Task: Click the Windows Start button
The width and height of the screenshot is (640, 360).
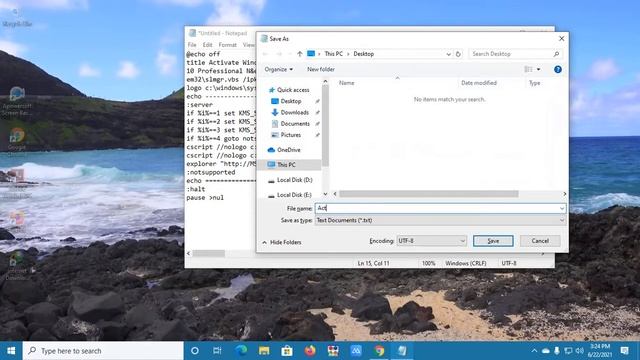Action: click(11, 351)
